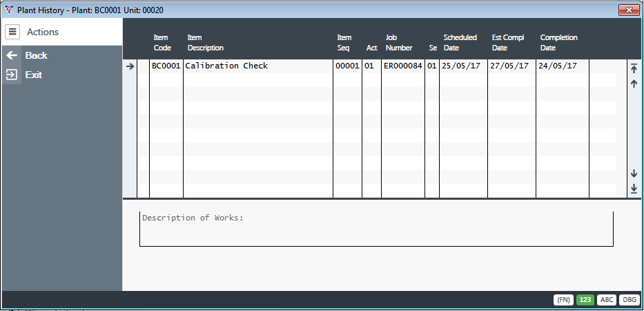644x311 pixels.
Task: Jump to first record arrow
Action: click(634, 68)
